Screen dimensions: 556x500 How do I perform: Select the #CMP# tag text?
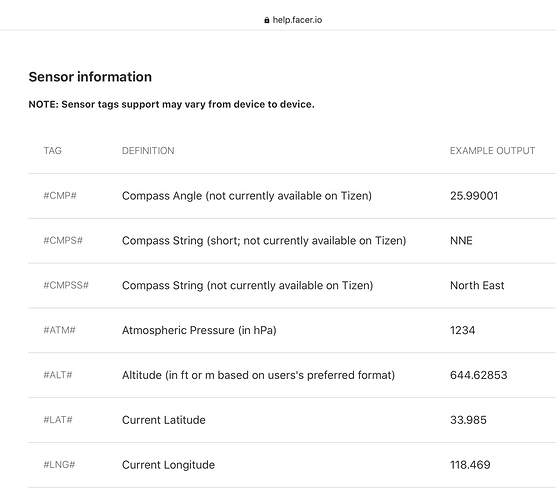(60, 196)
